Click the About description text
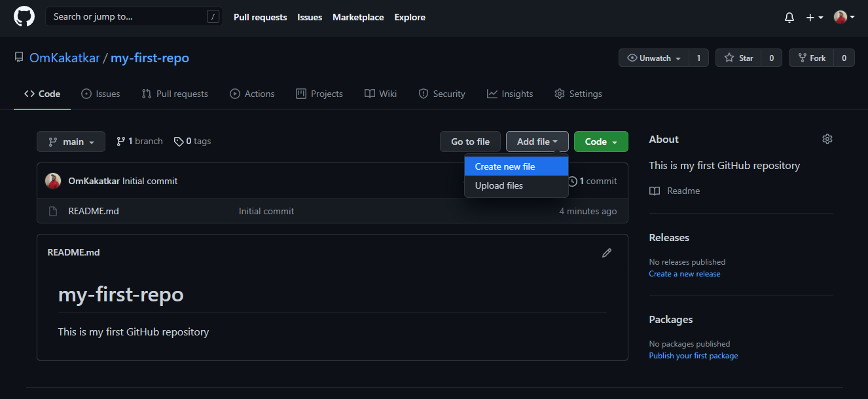The height and width of the screenshot is (399, 868). [x=725, y=165]
